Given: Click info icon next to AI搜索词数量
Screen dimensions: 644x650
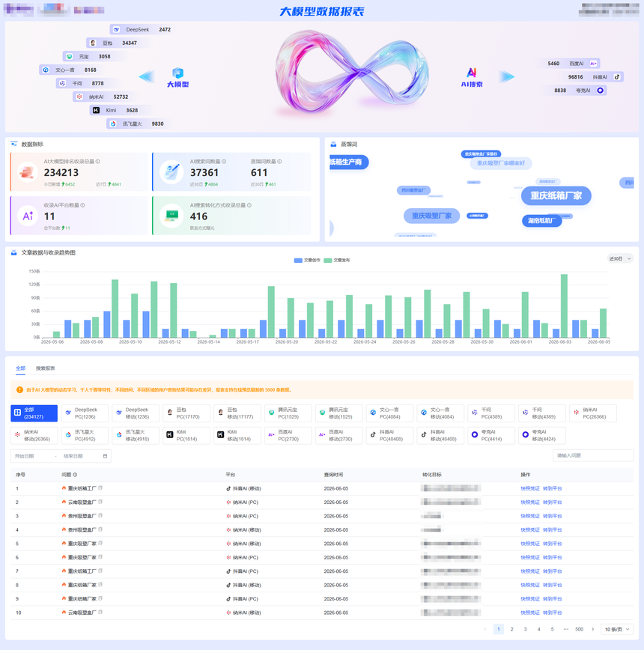Looking at the screenshot, I should [224, 161].
